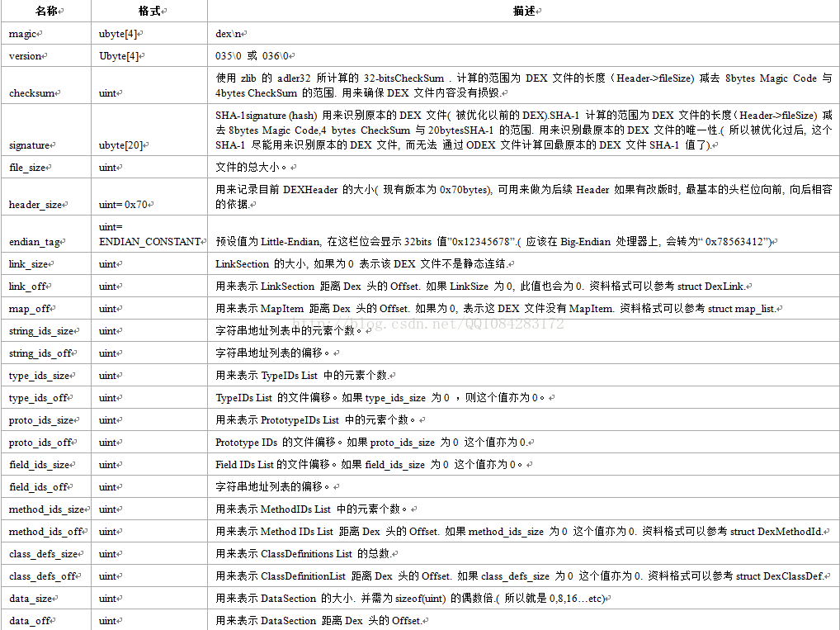The width and height of the screenshot is (840, 630).
Task: Select the type_ids_size name cell
Action: [46, 376]
